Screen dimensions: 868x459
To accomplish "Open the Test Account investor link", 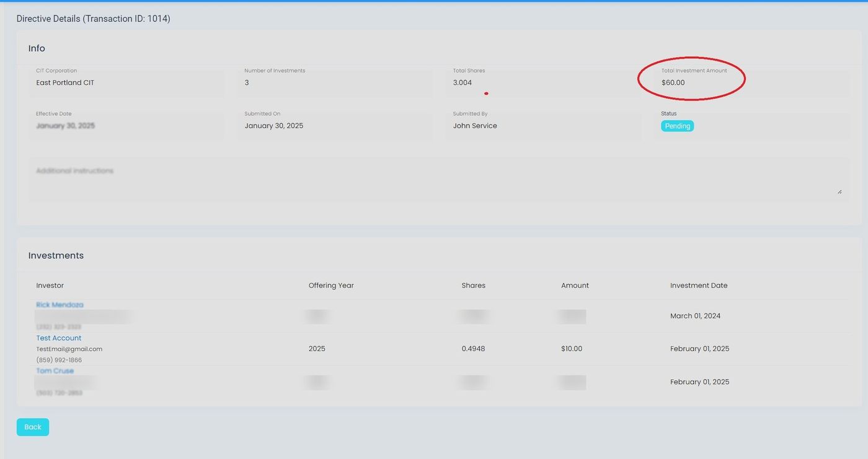I will (59, 338).
